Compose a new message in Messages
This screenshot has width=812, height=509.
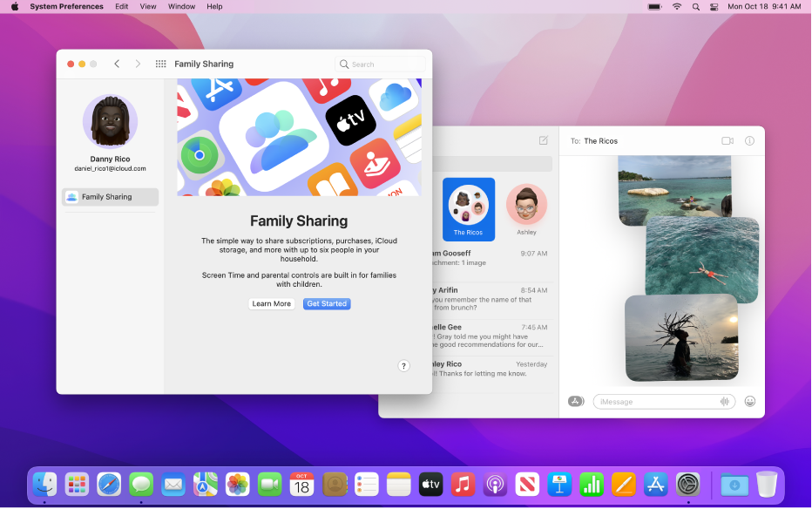[x=543, y=140]
